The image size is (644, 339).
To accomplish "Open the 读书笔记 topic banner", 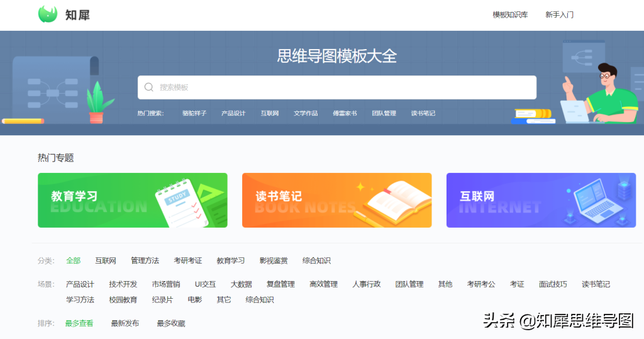I will pos(337,200).
